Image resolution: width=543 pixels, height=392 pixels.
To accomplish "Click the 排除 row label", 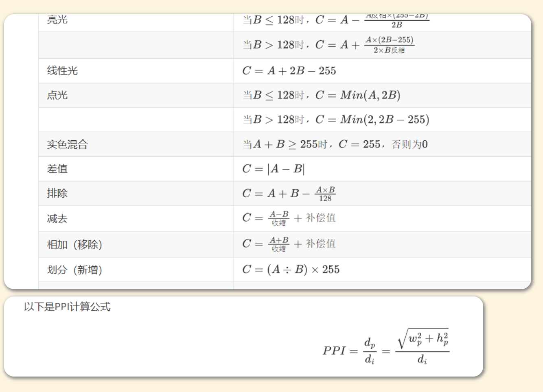I will coord(57,193).
